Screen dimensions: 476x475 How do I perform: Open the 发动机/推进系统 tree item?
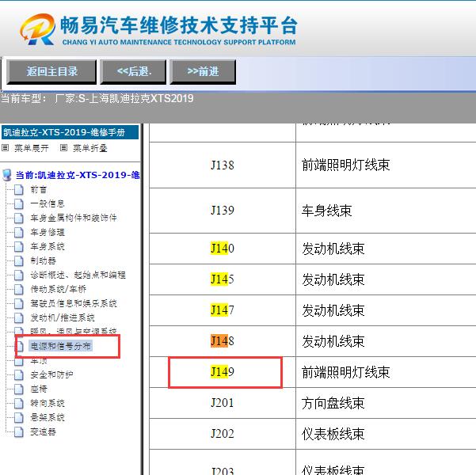click(x=63, y=317)
